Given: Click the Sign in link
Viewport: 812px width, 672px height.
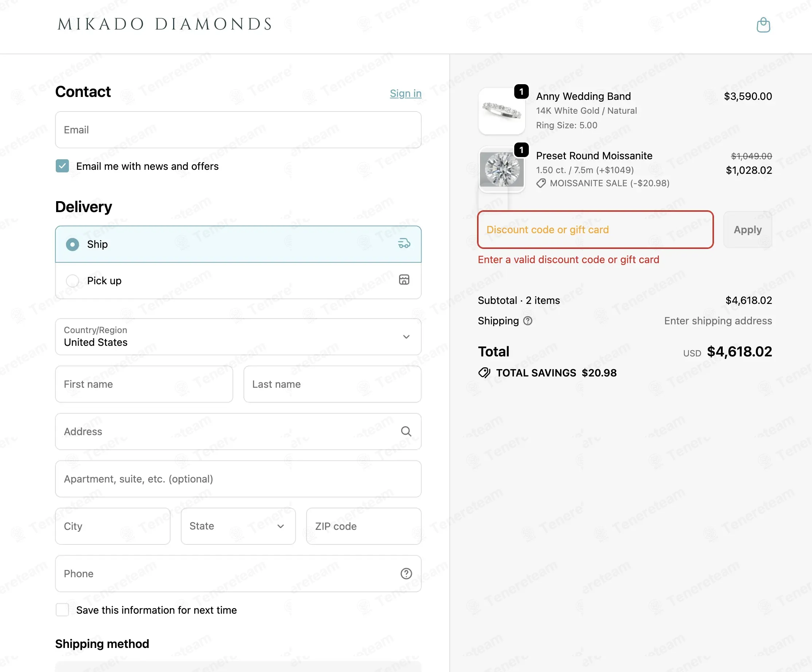Looking at the screenshot, I should pos(406,94).
